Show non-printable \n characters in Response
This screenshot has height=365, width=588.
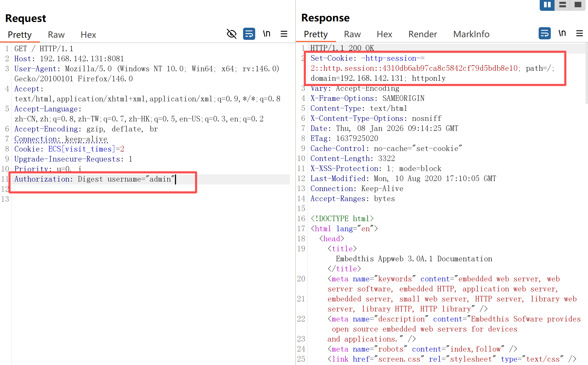(562, 33)
